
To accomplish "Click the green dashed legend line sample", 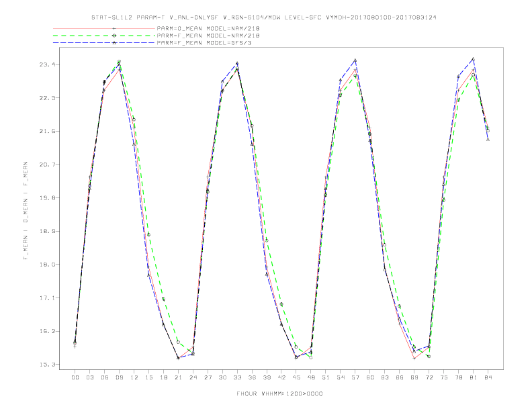I will click(104, 36).
